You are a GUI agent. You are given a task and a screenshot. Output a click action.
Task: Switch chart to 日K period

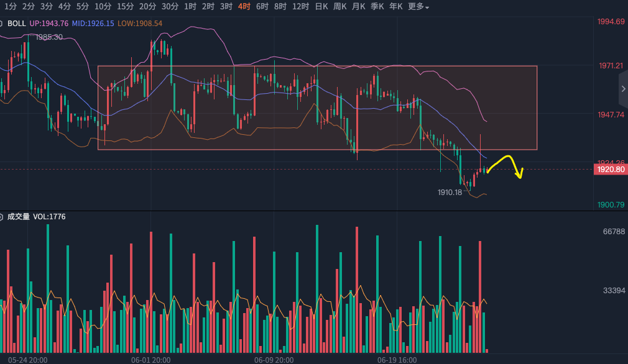[321, 7]
